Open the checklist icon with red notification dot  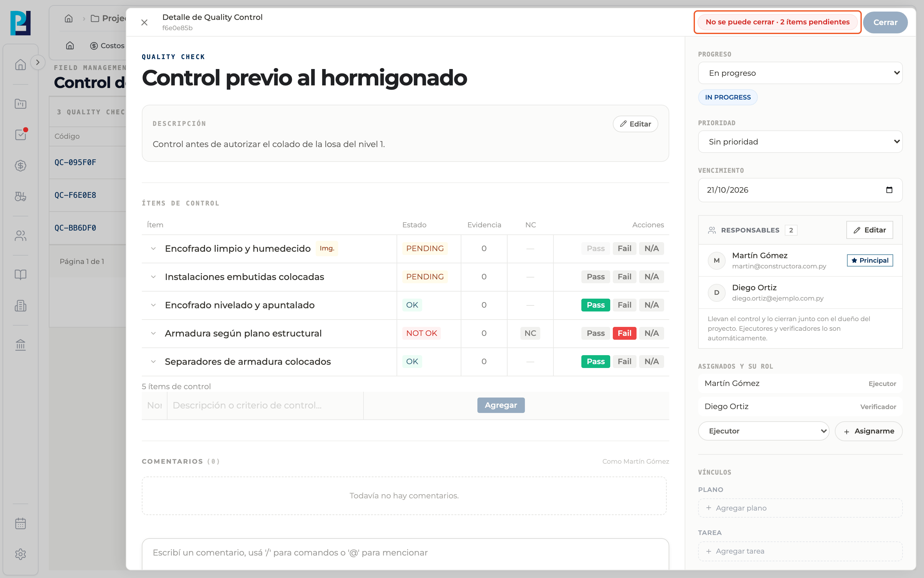(x=21, y=135)
